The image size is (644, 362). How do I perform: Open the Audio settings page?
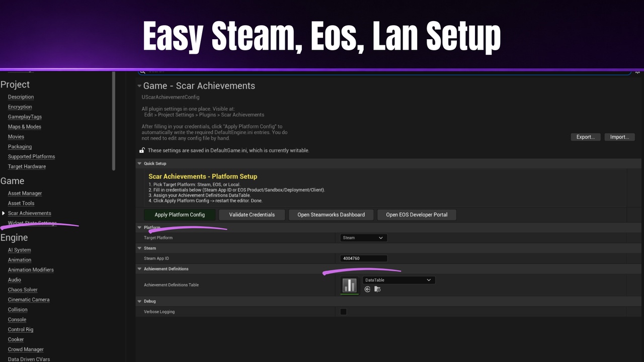(15, 280)
